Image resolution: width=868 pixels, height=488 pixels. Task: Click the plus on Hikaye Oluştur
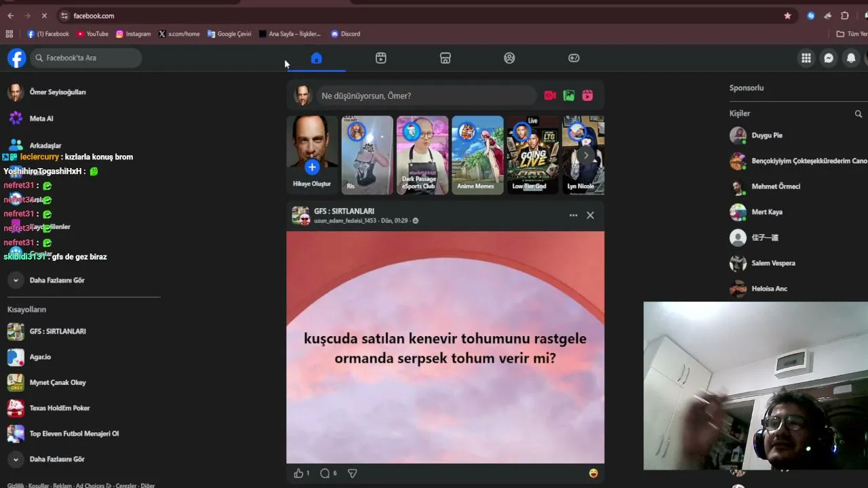point(312,167)
